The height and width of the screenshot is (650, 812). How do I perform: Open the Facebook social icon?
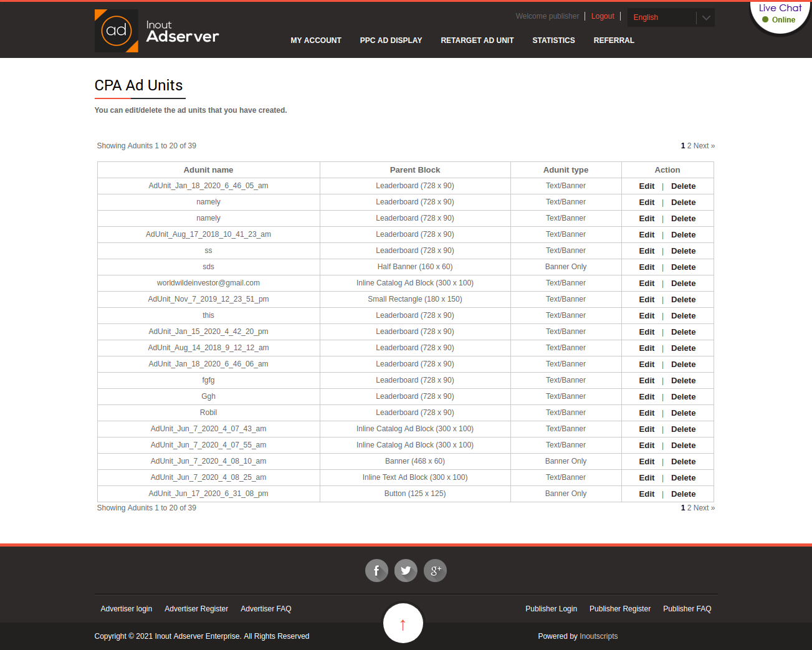[376, 570]
